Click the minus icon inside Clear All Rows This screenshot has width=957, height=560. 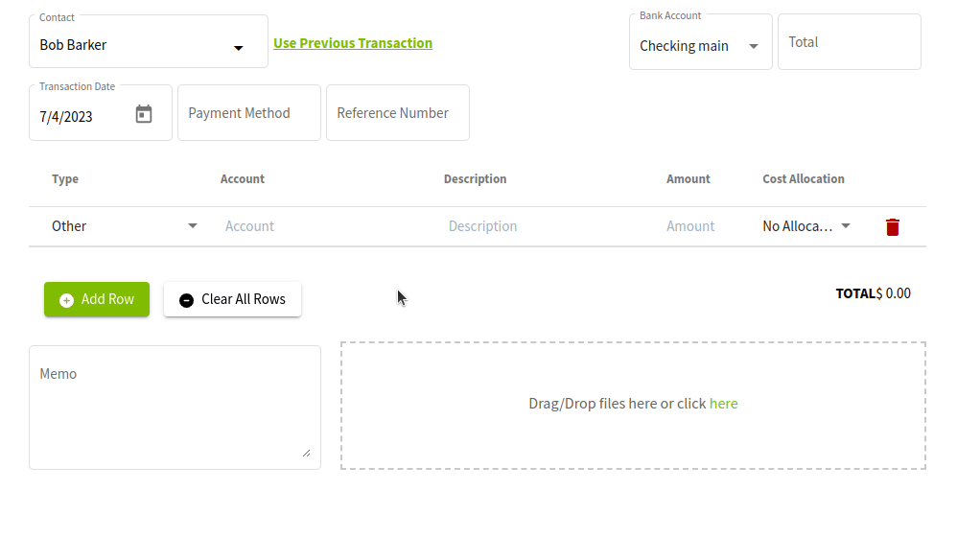pos(186,299)
